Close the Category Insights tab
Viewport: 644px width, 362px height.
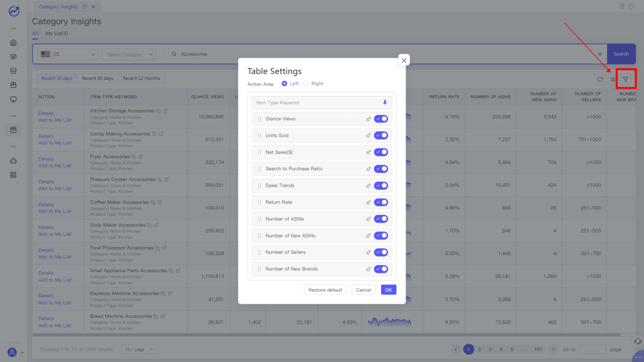93,6
